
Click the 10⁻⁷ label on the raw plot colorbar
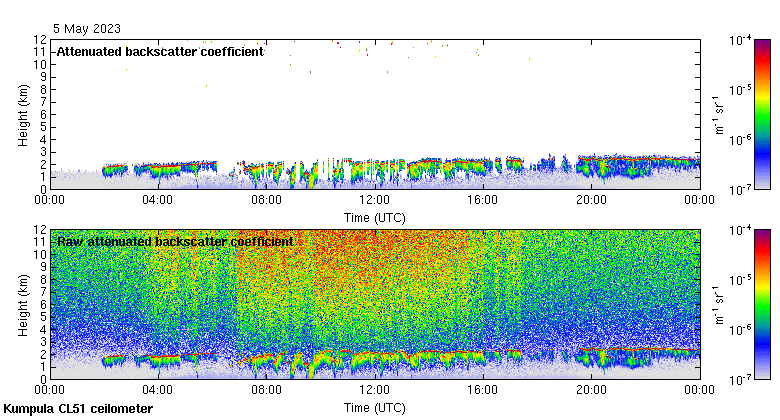coord(740,380)
